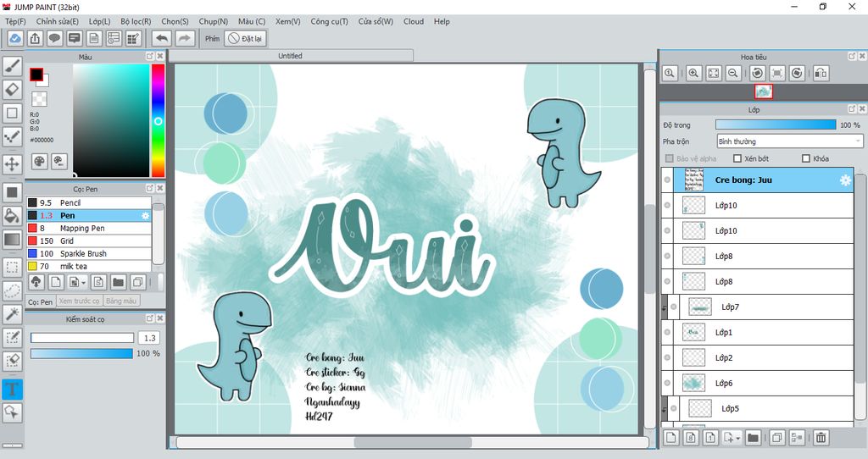This screenshot has width=868, height=459.
Task: Select the Eraser tool
Action: tap(12, 90)
